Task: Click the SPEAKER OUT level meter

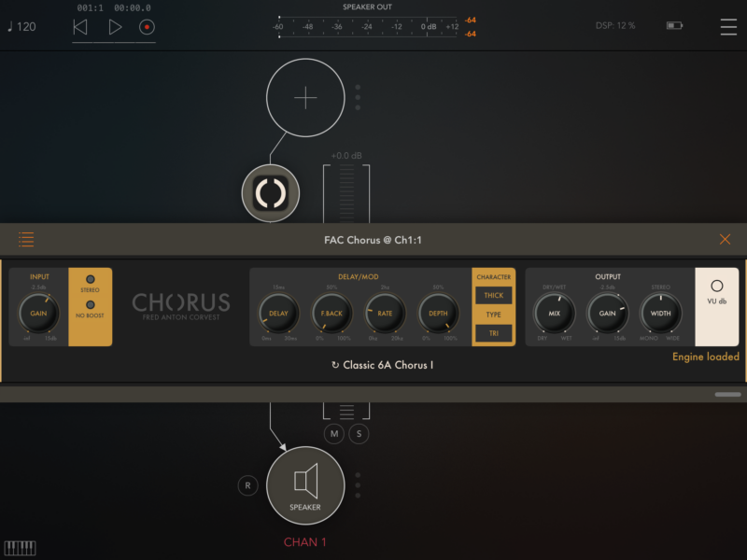Action: pos(367,27)
